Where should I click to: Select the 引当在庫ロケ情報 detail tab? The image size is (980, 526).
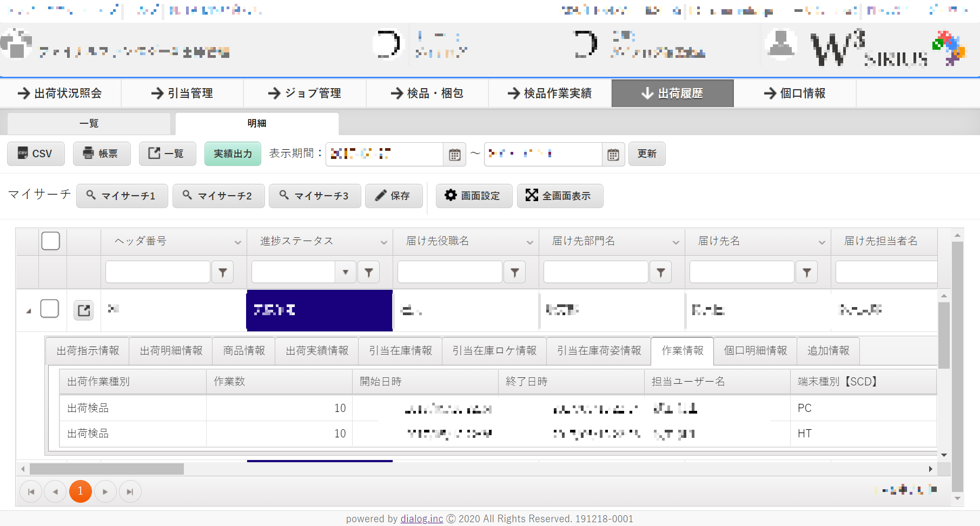494,351
